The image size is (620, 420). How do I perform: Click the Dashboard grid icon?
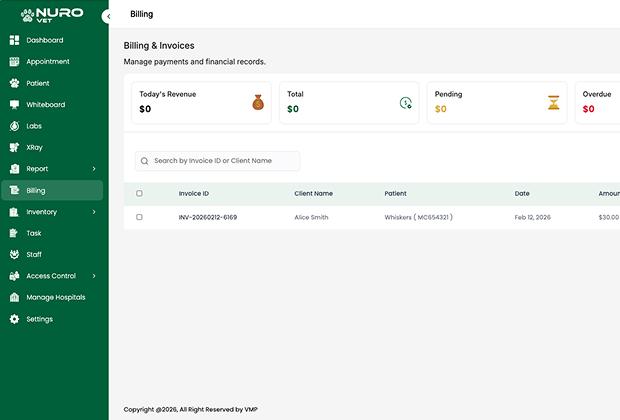tap(14, 40)
